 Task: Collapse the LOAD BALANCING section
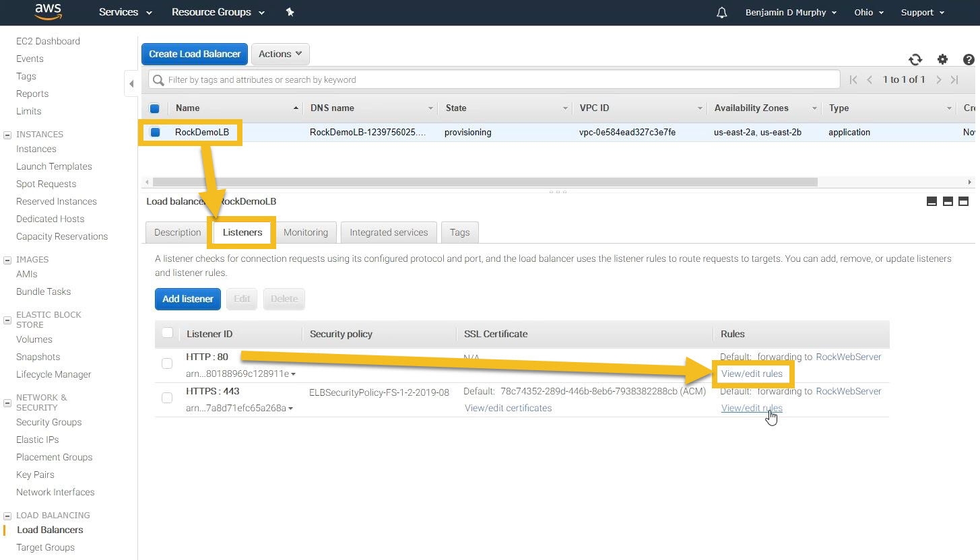[7, 516]
